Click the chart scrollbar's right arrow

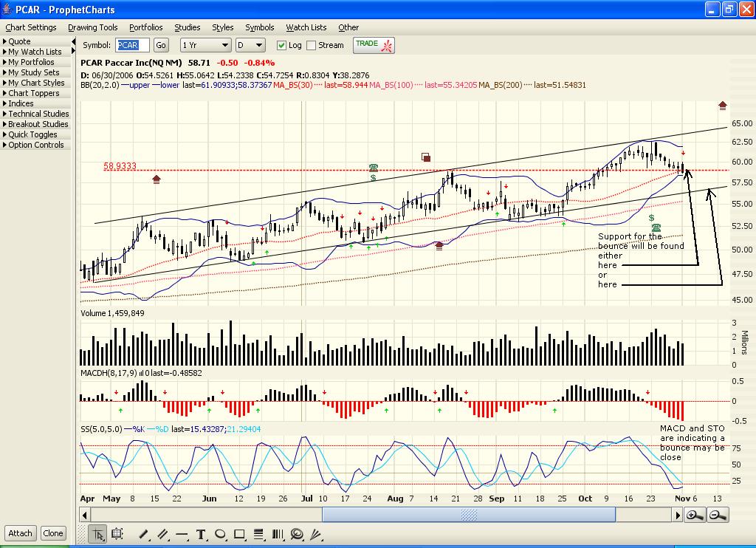tap(678, 516)
